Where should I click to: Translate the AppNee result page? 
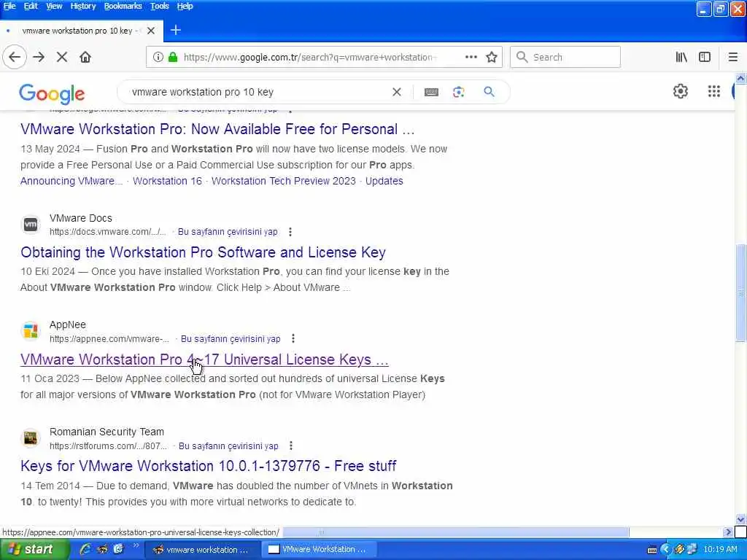[231, 339]
